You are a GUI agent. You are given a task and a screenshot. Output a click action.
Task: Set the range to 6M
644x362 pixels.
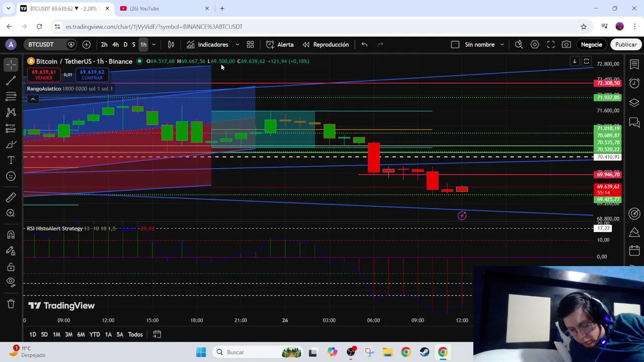click(81, 334)
